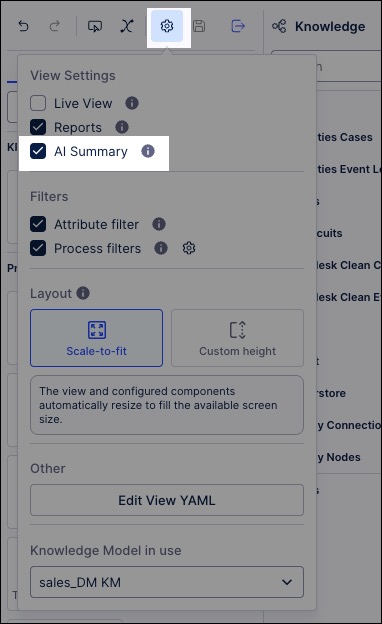Open the Knowledge Model in use dropdown
The width and height of the screenshot is (382, 624).
point(167,582)
